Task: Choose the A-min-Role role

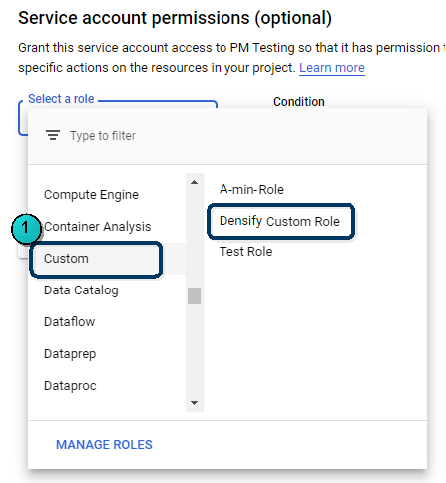Action: 252,189
